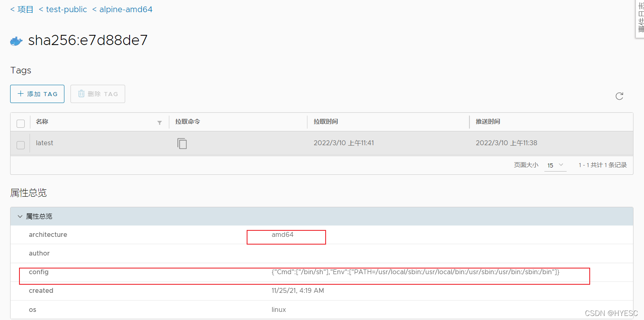The width and height of the screenshot is (644, 320).
Task: Select the latest tag name
Action: tap(45, 143)
